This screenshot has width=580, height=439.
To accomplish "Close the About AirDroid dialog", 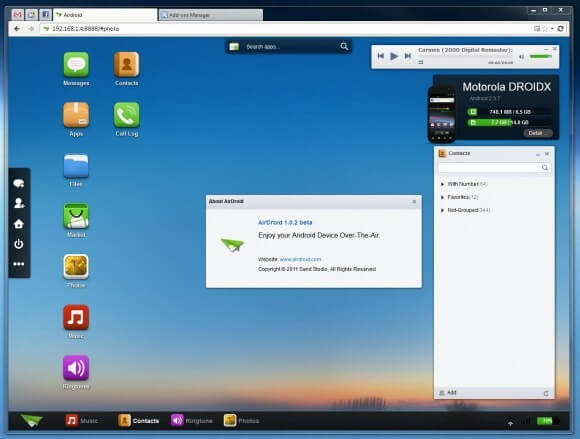I will click(x=414, y=202).
